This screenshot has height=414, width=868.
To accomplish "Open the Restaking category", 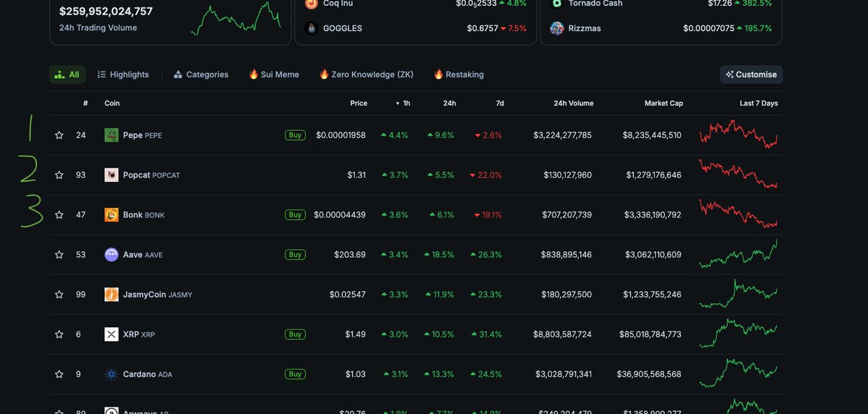I will pos(459,74).
